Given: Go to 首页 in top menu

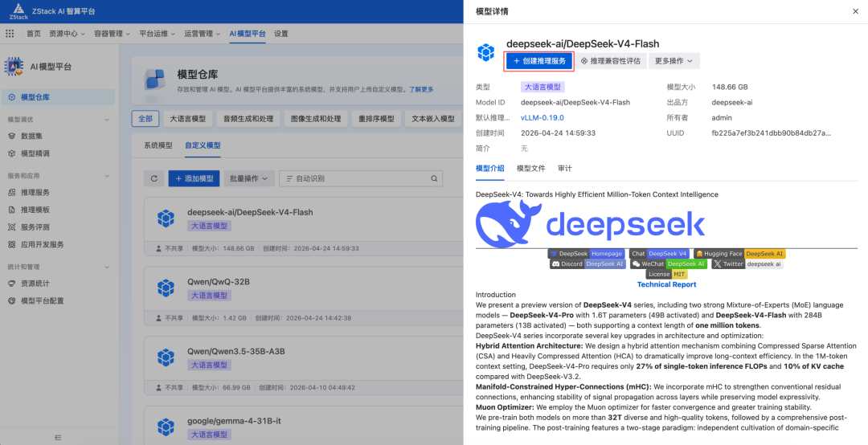Looking at the screenshot, I should point(34,34).
